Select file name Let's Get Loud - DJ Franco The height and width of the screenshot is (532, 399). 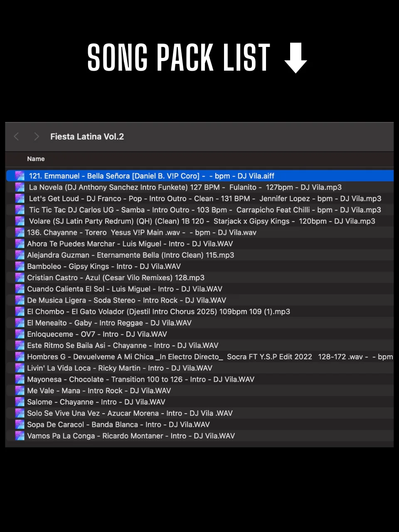click(x=205, y=198)
